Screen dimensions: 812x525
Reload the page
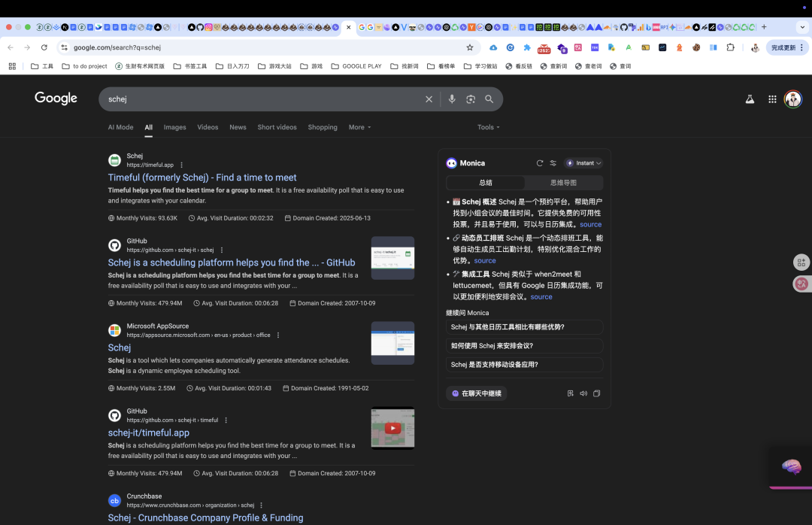pyautogui.click(x=44, y=47)
